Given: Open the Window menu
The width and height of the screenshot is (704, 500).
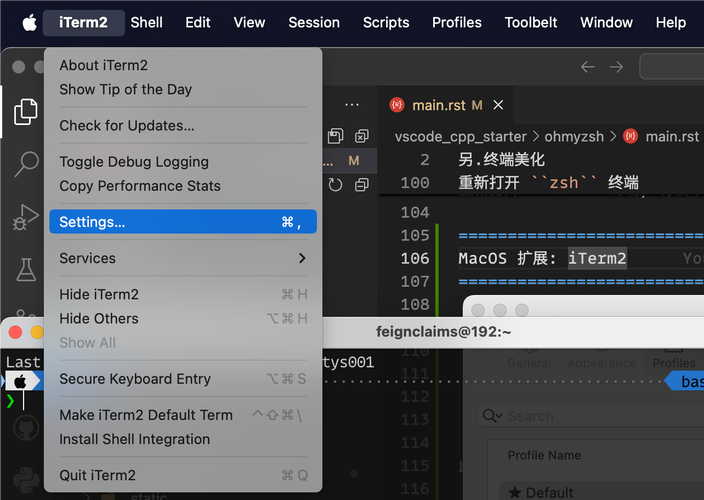Looking at the screenshot, I should 606,22.
